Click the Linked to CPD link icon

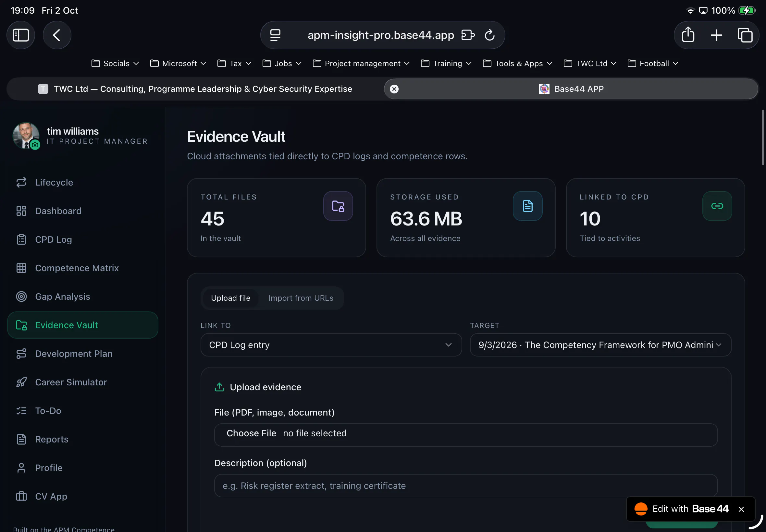tap(717, 206)
